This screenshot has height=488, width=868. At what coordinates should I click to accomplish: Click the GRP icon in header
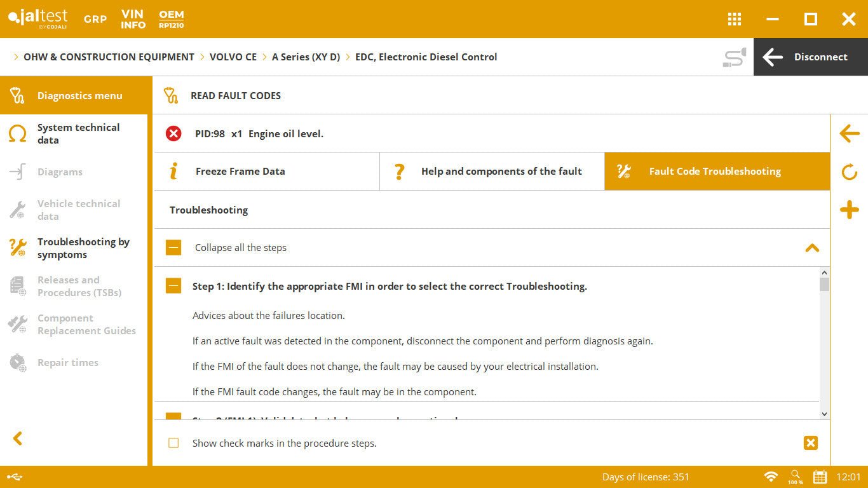(95, 19)
